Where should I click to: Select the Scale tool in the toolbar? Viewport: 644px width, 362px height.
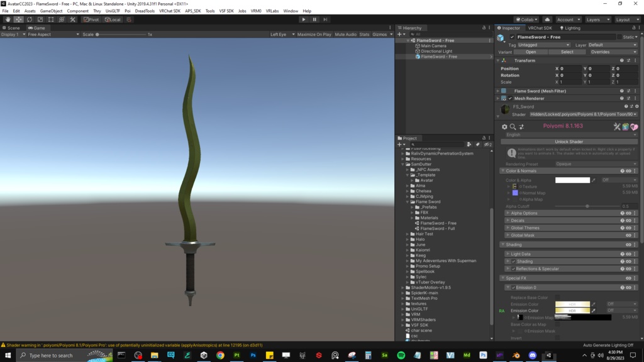coord(38,19)
